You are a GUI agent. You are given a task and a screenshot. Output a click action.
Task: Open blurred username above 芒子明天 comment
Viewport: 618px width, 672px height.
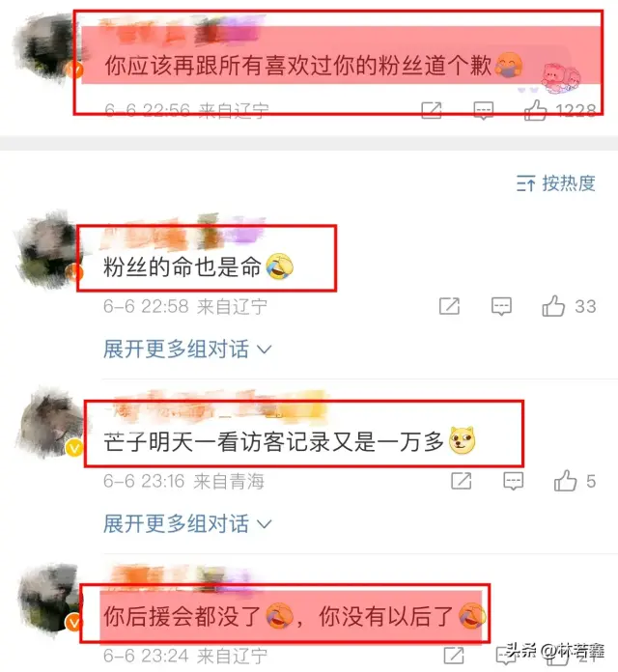(x=214, y=406)
